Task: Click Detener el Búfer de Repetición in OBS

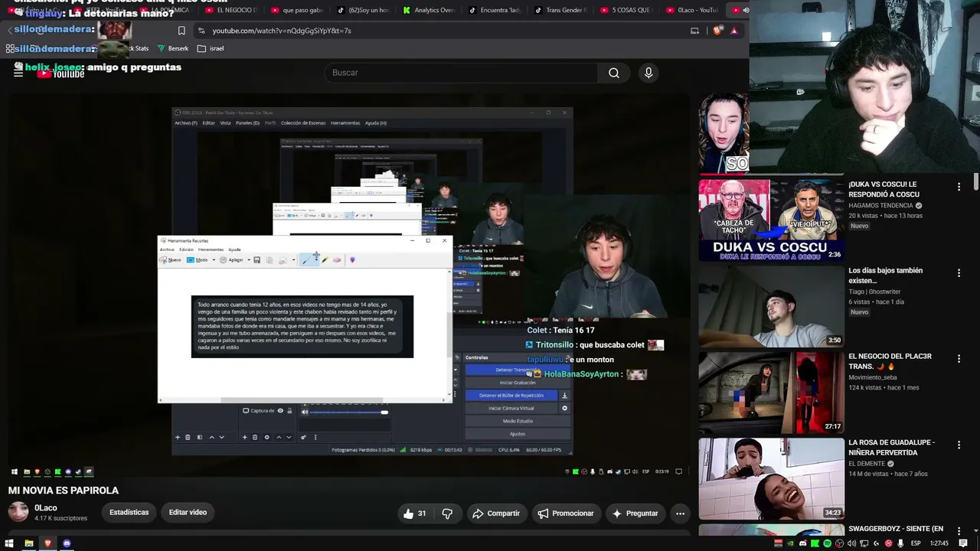Action: pos(511,396)
